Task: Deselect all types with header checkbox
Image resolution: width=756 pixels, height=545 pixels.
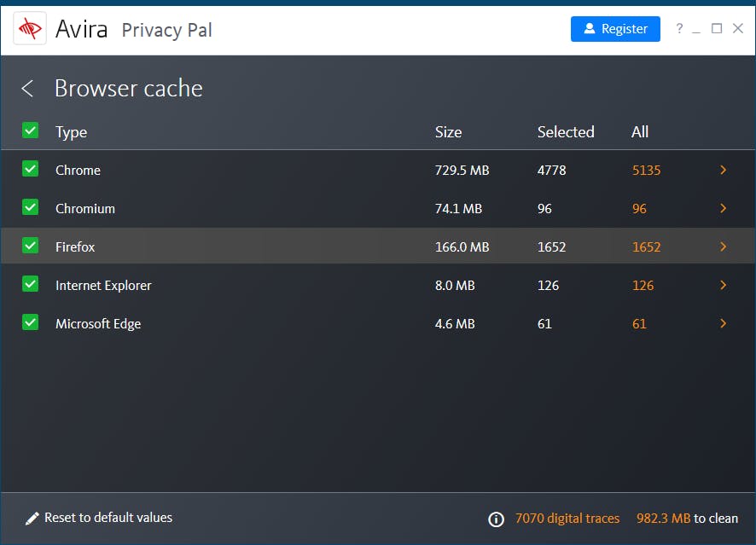Action: pyautogui.click(x=31, y=130)
